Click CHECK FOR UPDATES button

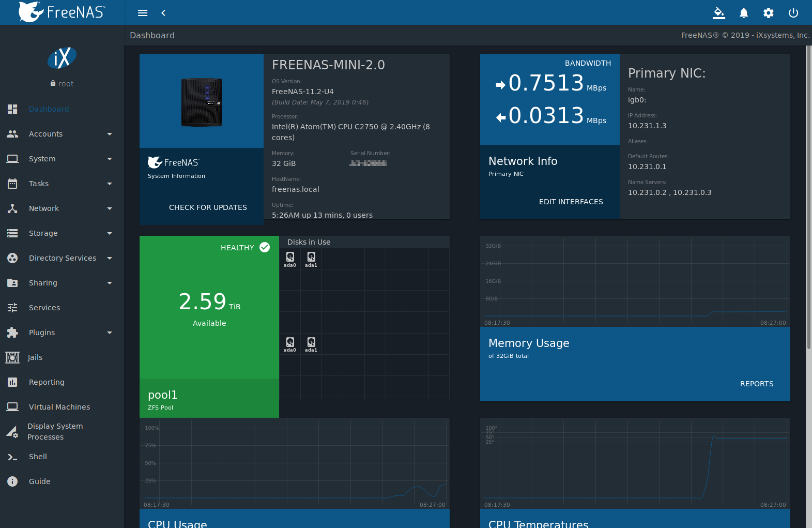click(x=208, y=207)
